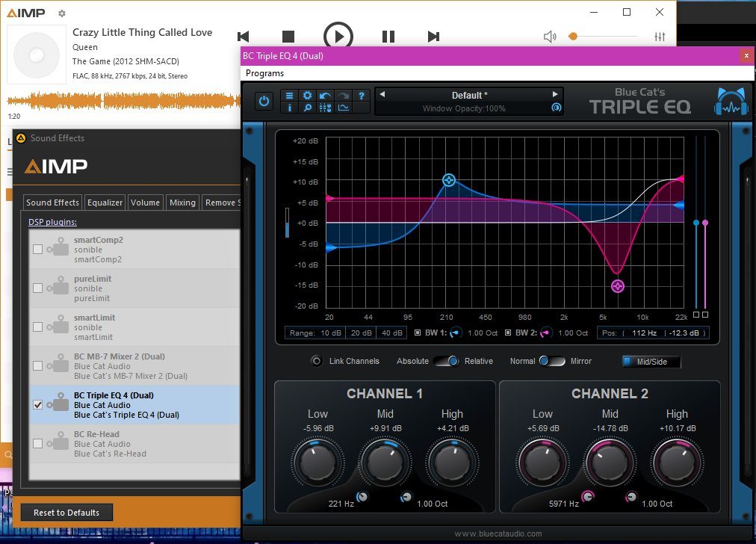
Task: Click Channel 2 5971 Hz frequency knob
Action: coord(588,496)
